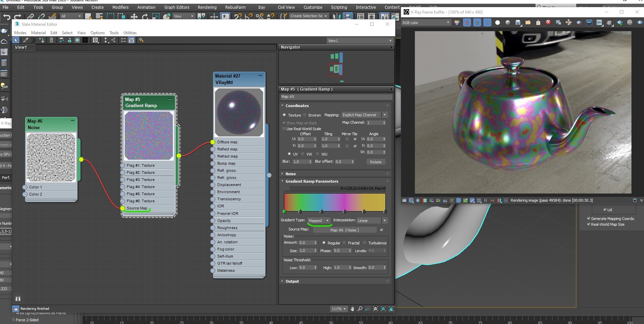Click the Undo arrow in main toolbar

pyautogui.click(x=7, y=16)
